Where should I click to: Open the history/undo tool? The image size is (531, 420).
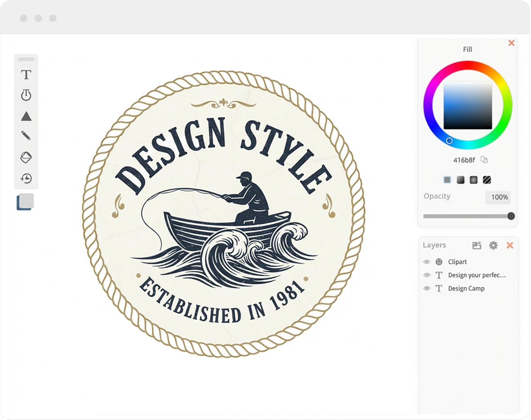pos(26,179)
